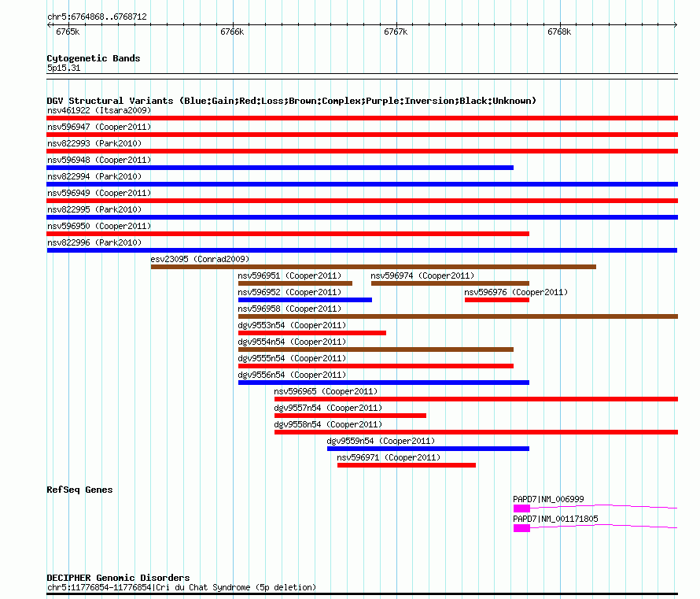Open the nsv596965 (Cooper2011) label
This screenshot has width=700, height=599.
(326, 391)
